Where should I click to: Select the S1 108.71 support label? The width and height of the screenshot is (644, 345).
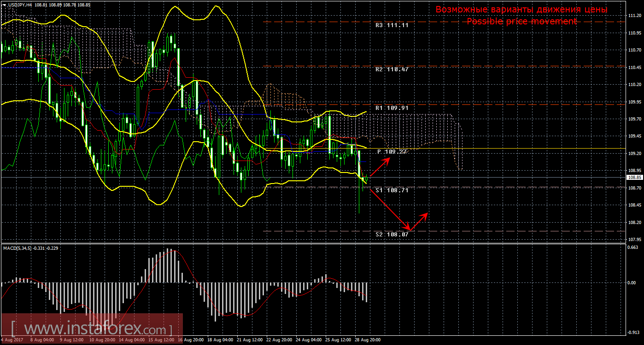click(x=392, y=190)
